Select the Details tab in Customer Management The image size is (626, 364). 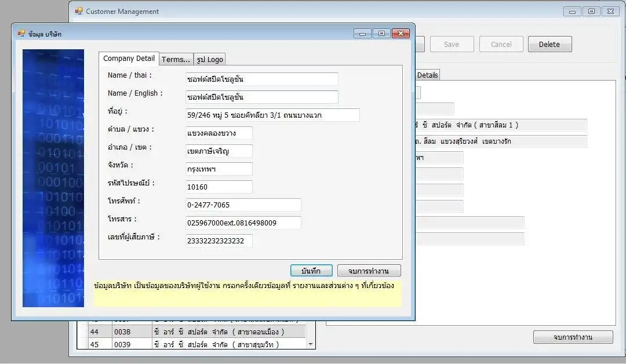coord(427,75)
